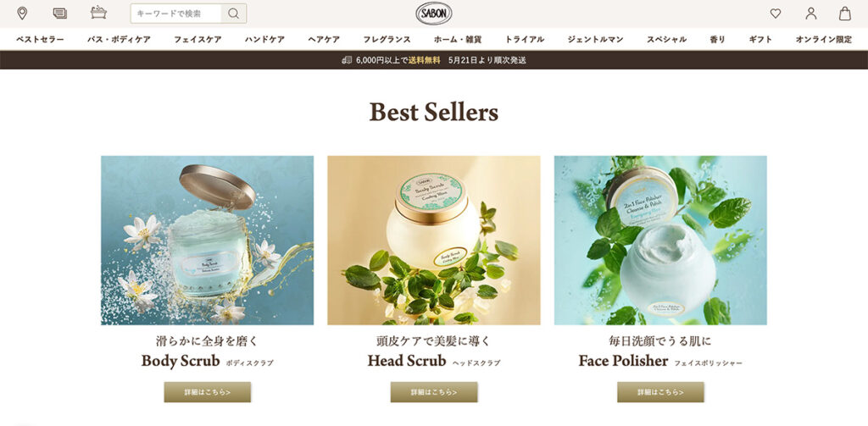The height and width of the screenshot is (426, 868).
Task: Open the account user icon
Action: (811, 14)
